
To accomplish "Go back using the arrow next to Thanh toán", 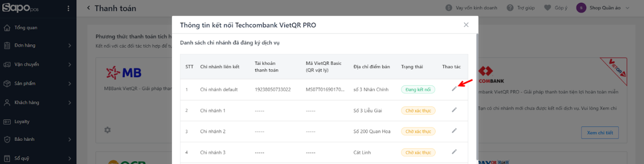I will pyautogui.click(x=89, y=8).
